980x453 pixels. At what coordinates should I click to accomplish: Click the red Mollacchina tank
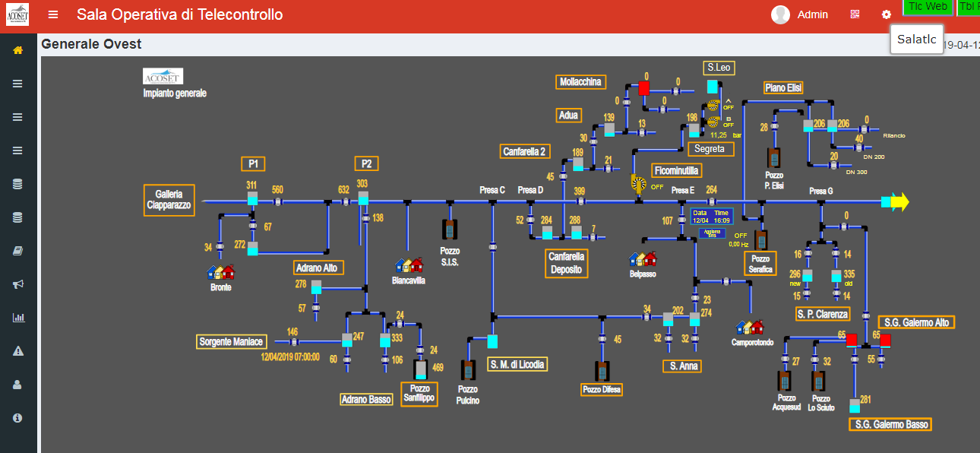[644, 88]
